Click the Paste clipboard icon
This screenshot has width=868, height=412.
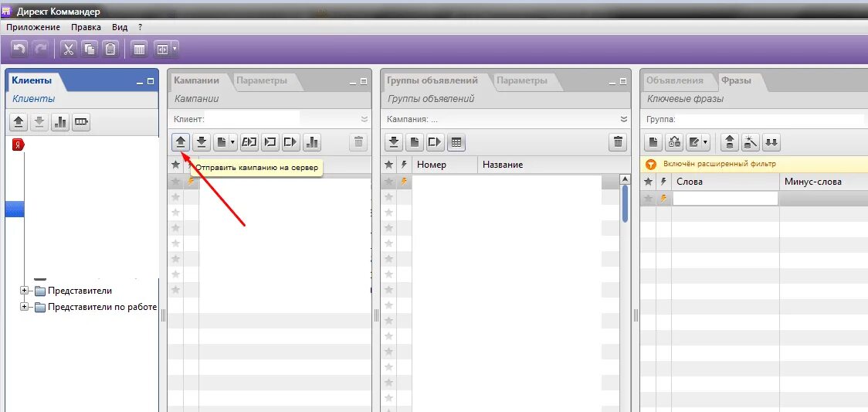point(110,49)
